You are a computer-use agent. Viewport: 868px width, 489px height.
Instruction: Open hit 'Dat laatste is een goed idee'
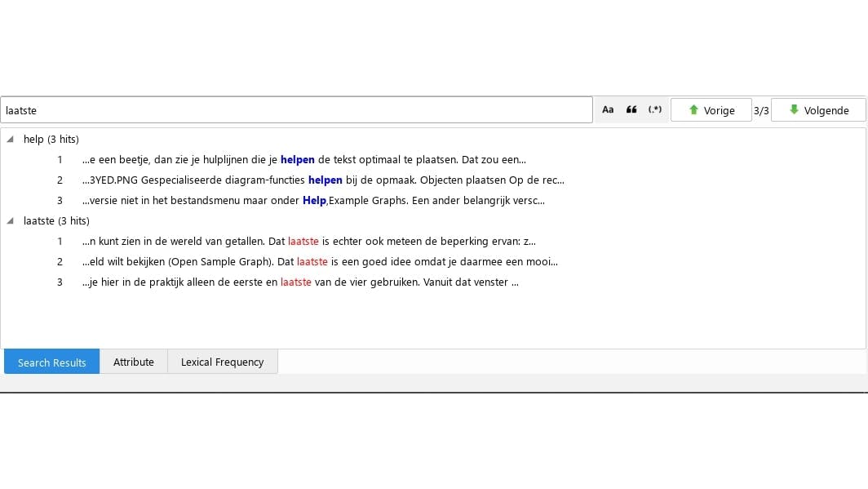320,261
